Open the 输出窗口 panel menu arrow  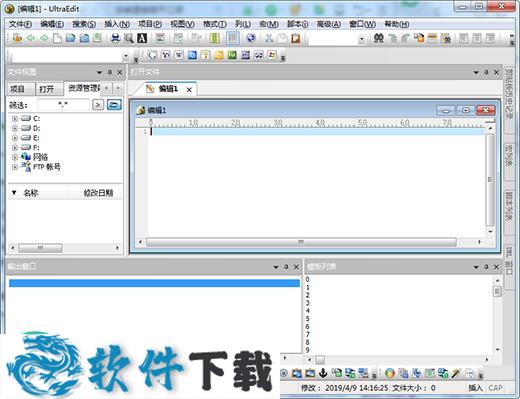click(276, 267)
